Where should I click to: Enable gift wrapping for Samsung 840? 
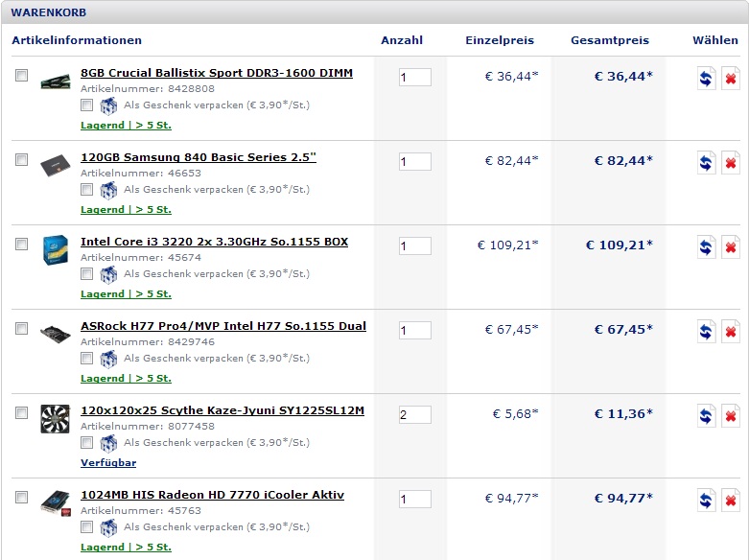point(86,190)
